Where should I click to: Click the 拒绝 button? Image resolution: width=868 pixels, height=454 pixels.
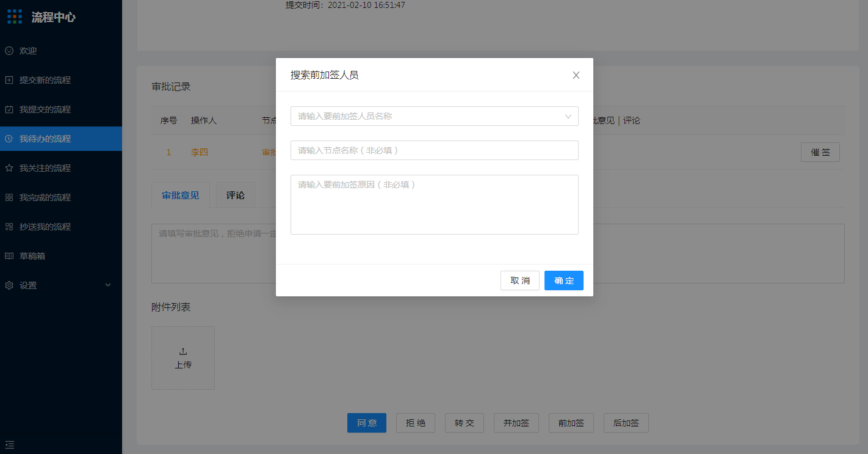click(416, 423)
